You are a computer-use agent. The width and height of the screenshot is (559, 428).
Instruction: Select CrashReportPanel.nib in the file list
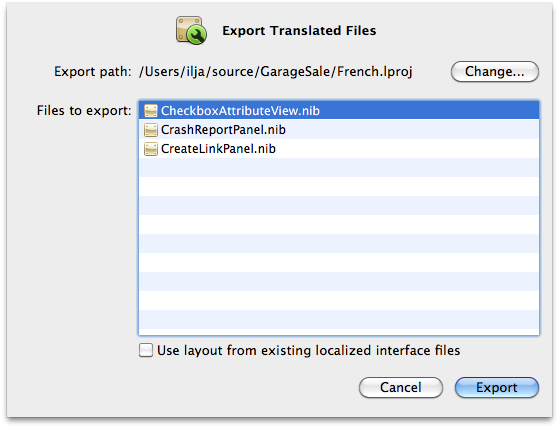pos(223,130)
